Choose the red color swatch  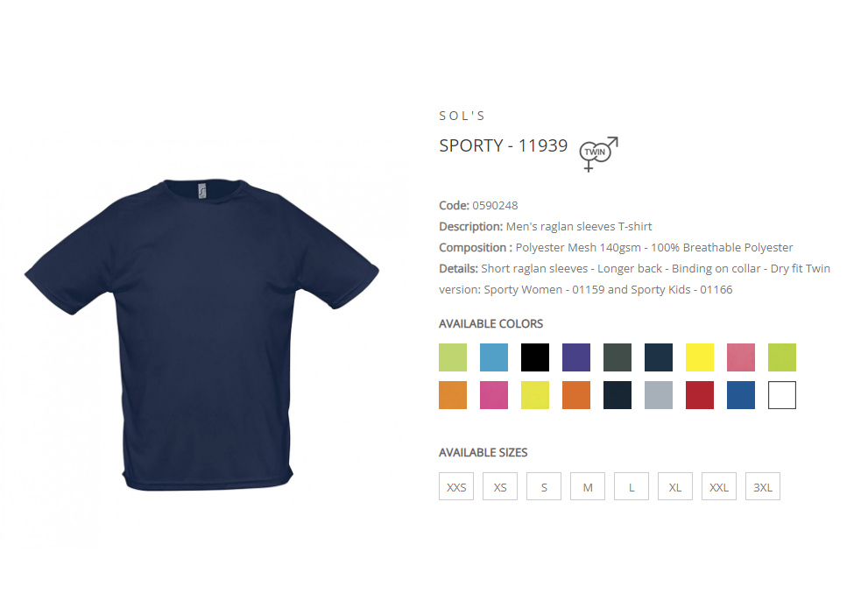pos(700,395)
